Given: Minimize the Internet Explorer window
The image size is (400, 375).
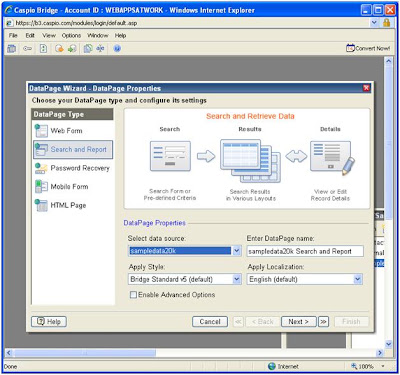Looking at the screenshot, I should point(366,10).
